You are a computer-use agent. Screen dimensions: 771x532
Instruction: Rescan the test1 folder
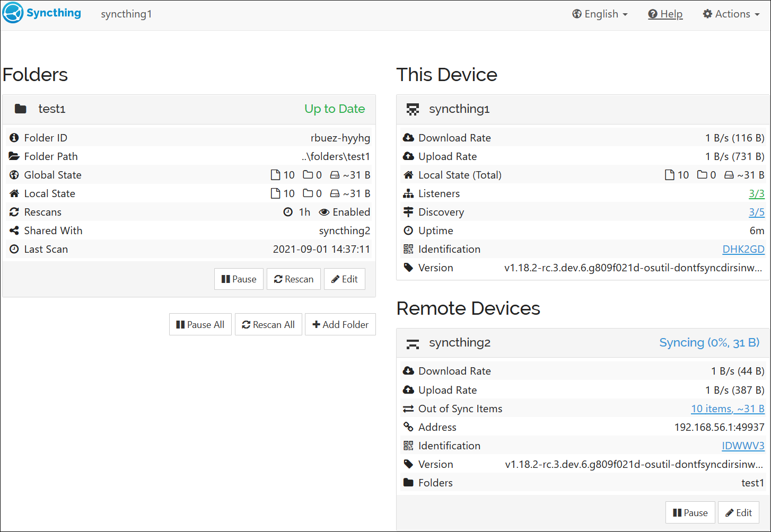[294, 279]
